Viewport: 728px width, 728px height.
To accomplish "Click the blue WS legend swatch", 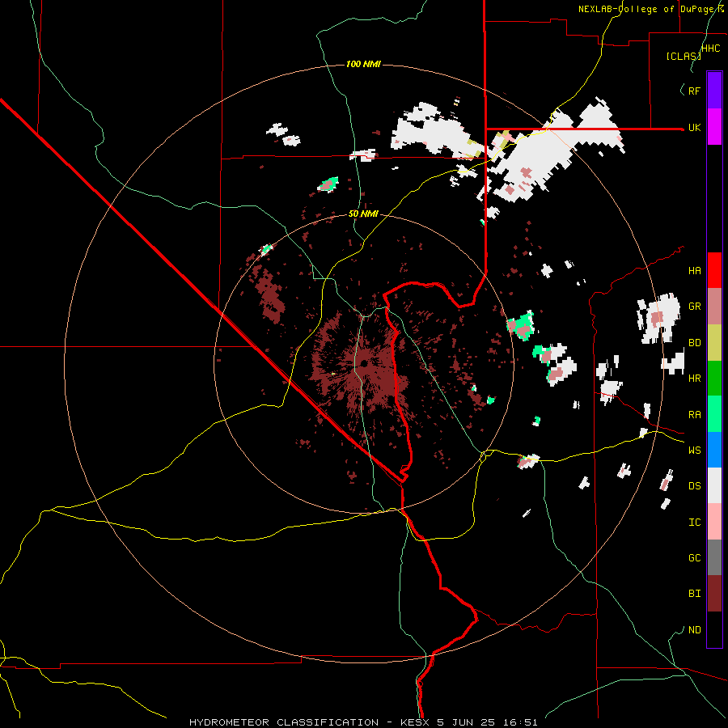I will 714,450.
